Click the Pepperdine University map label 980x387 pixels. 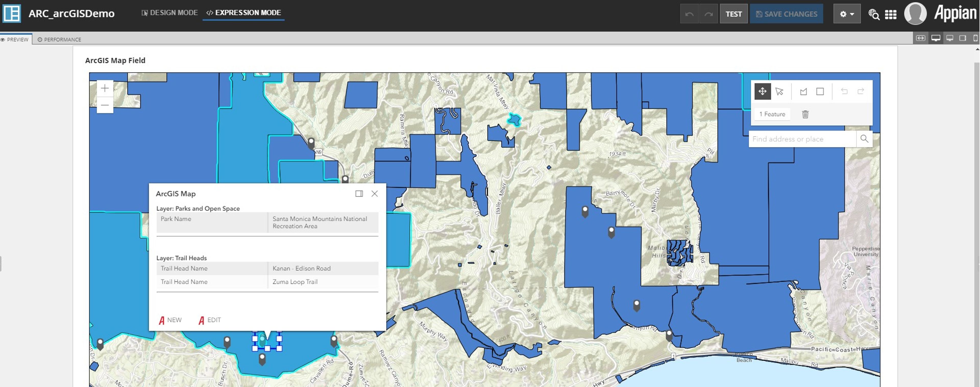tap(865, 251)
